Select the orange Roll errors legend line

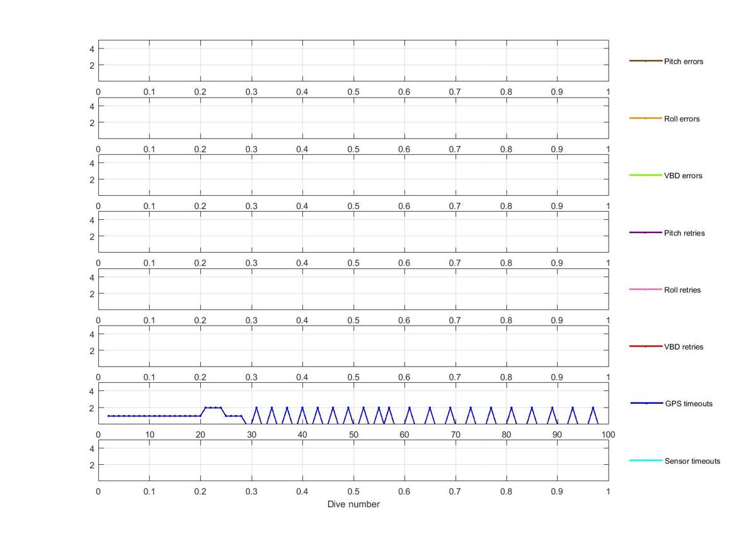tap(646, 118)
